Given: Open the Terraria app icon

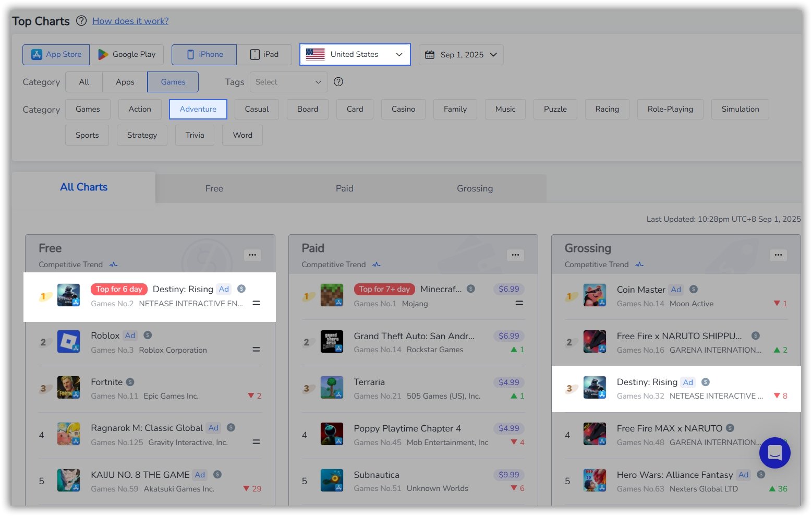Looking at the screenshot, I should point(332,388).
